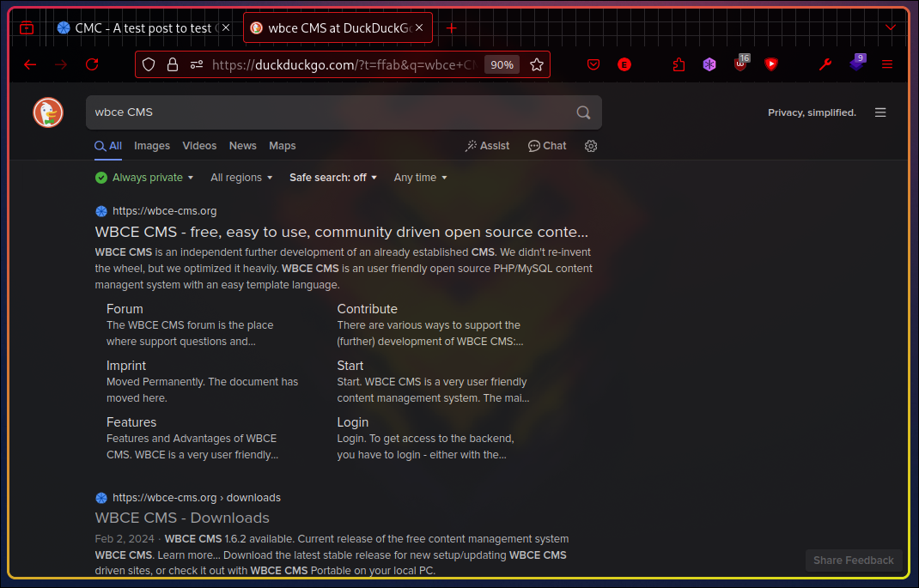
Task: Click the Share Feedback button
Action: [853, 561]
